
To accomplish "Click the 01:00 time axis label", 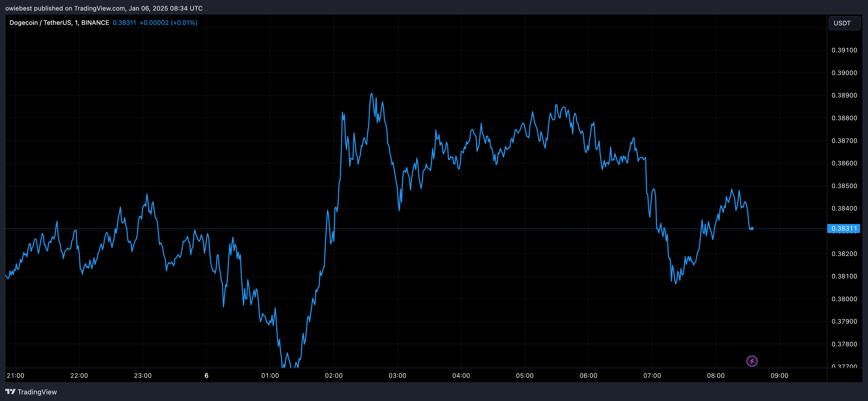I will coord(270,375).
